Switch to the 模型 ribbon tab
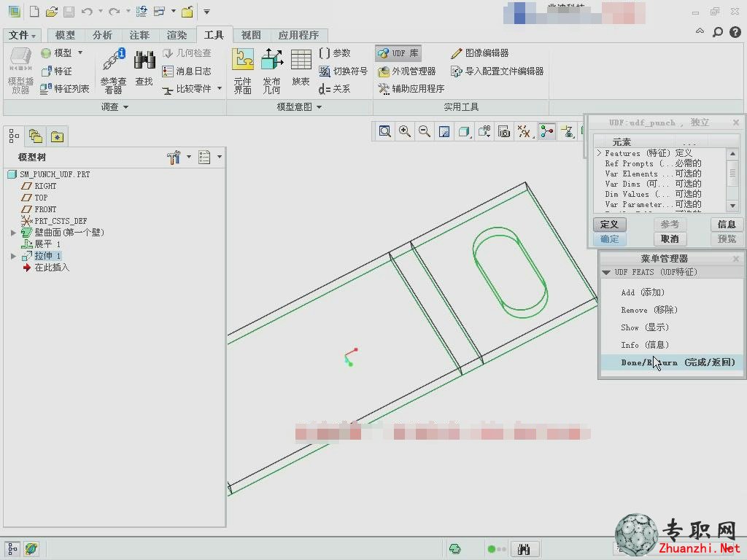747x560 pixels. [65, 35]
